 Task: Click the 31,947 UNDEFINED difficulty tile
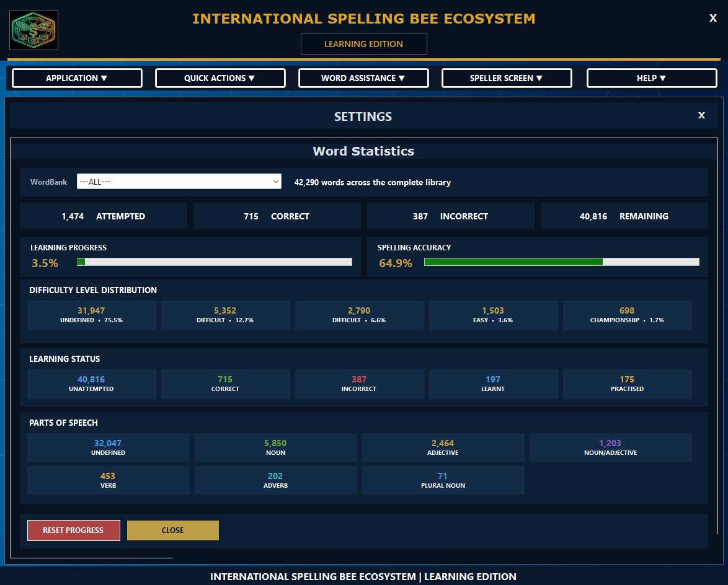tap(91, 315)
